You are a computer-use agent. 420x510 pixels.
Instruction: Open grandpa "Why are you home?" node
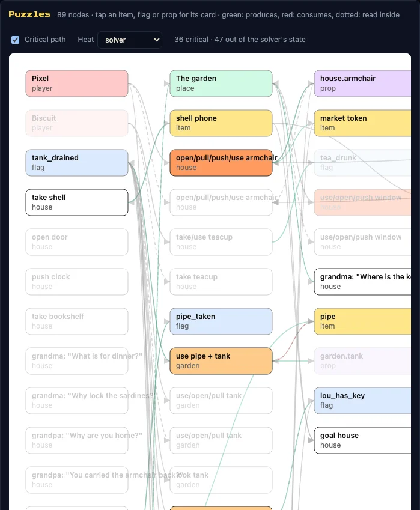77,440
